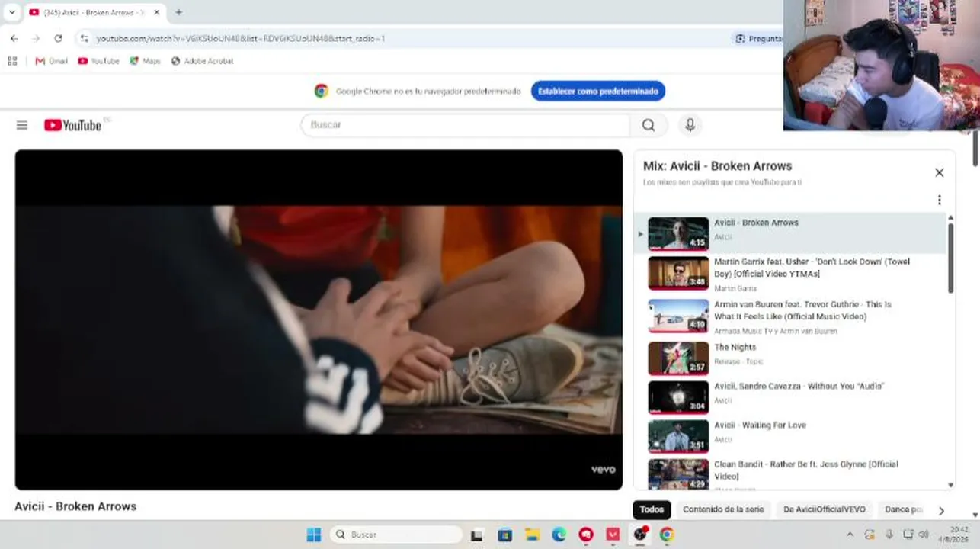The height and width of the screenshot is (549, 980).
Task: Go forward in Chrome
Action: pos(36,38)
